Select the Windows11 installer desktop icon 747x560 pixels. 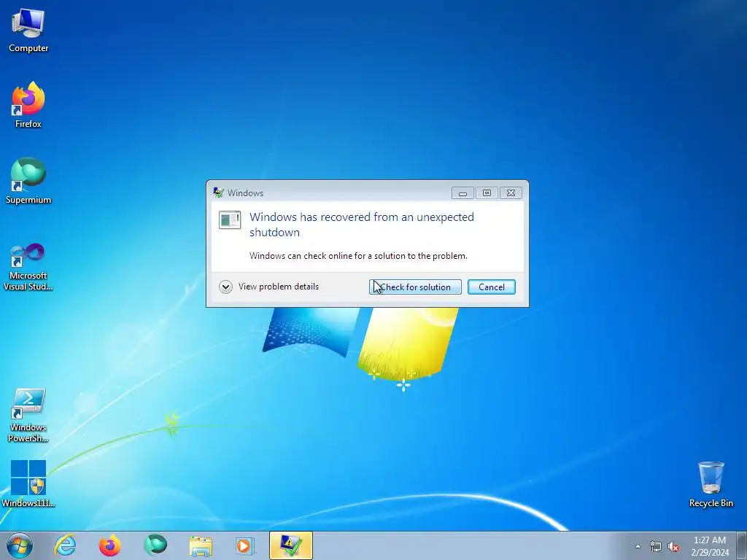point(28,483)
